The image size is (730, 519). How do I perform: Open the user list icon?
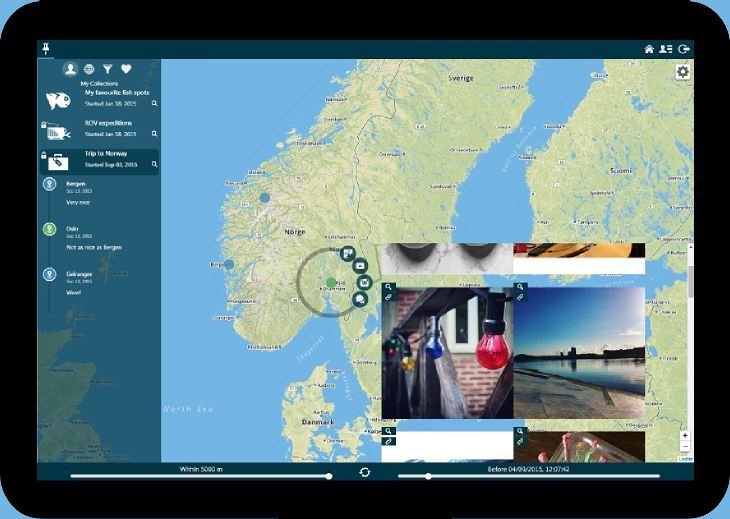(x=666, y=49)
